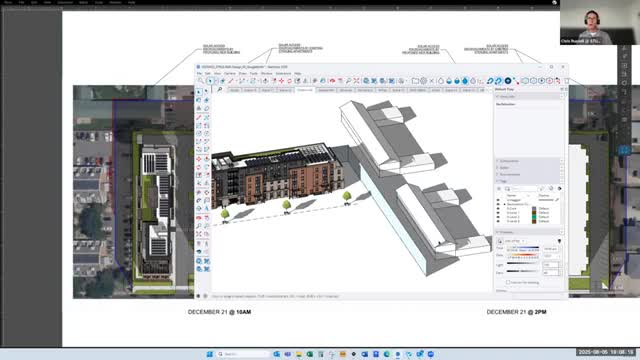Open the Windows Start button

[x=210, y=354]
